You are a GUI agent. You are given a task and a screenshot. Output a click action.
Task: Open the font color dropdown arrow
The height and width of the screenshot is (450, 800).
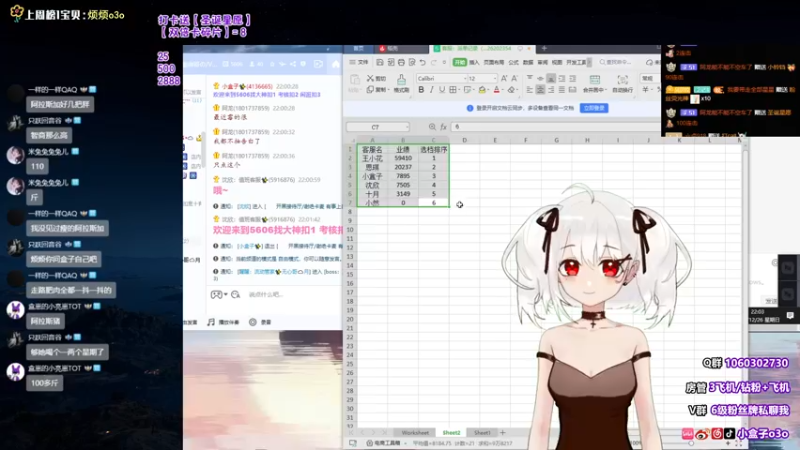(x=502, y=90)
